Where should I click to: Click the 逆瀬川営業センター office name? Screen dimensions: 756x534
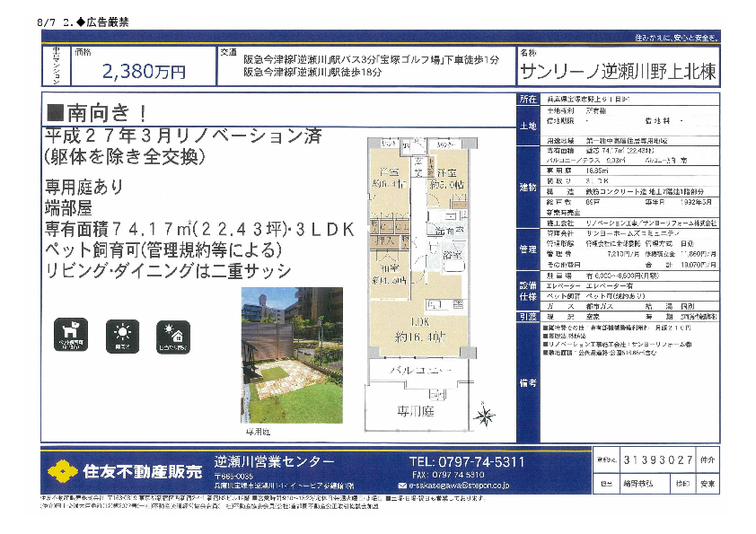pos(275,461)
